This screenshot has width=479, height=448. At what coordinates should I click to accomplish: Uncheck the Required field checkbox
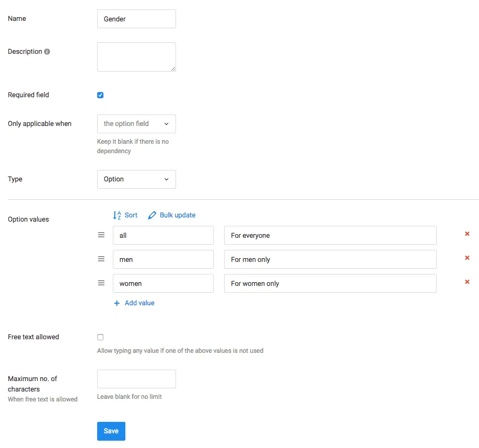click(x=100, y=95)
